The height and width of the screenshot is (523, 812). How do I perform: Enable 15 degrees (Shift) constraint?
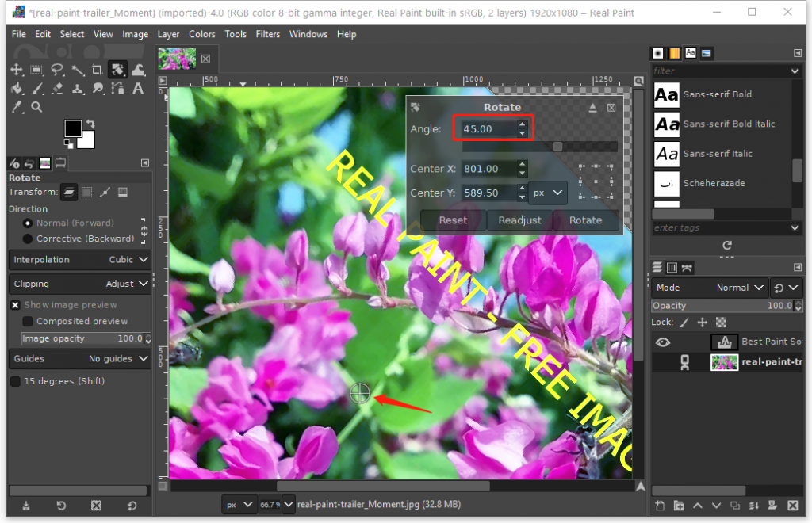[x=15, y=382]
